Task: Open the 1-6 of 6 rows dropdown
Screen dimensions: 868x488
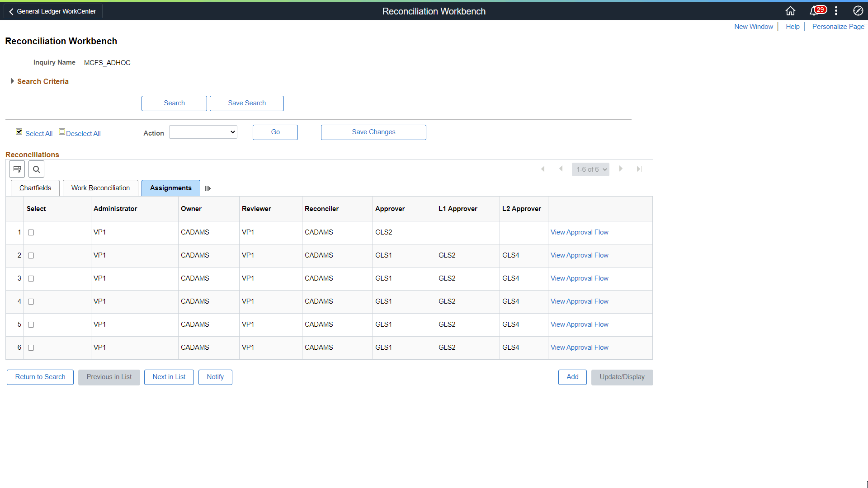Action: point(590,169)
